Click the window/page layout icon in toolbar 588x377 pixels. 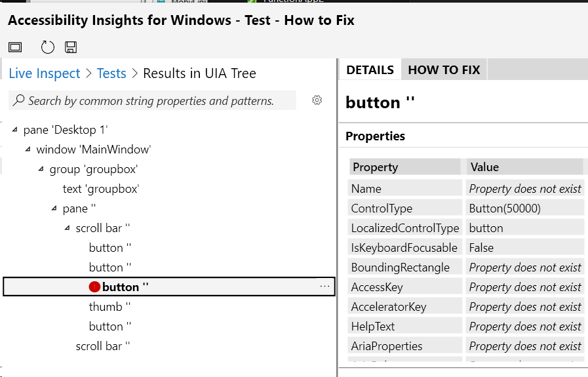pos(15,47)
